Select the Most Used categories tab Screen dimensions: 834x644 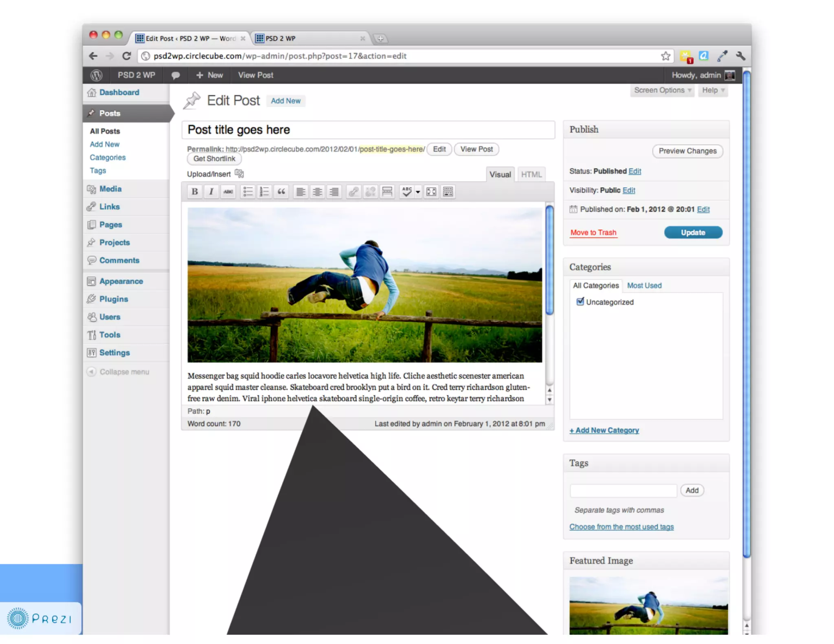(644, 285)
